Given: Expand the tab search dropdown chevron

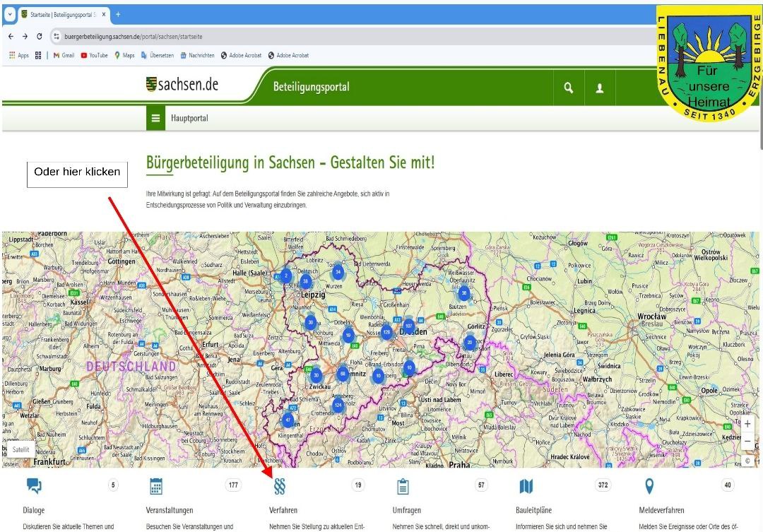Looking at the screenshot, I should [9, 15].
